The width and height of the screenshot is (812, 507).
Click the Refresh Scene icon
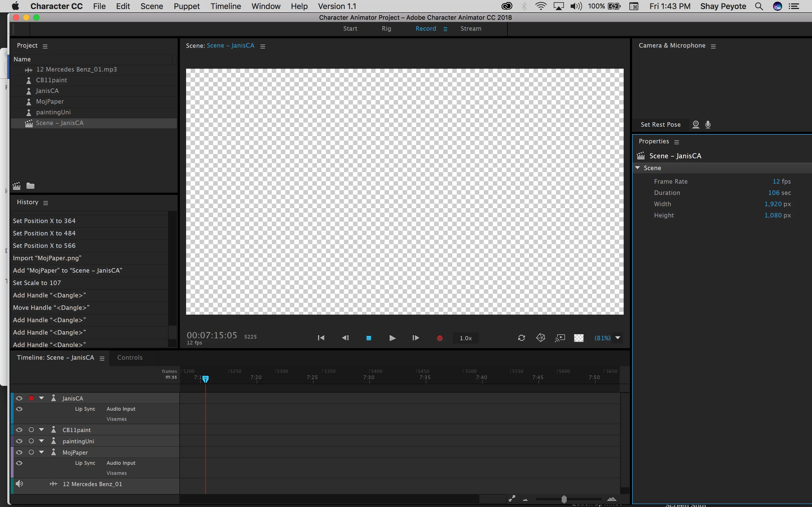pyautogui.click(x=521, y=338)
